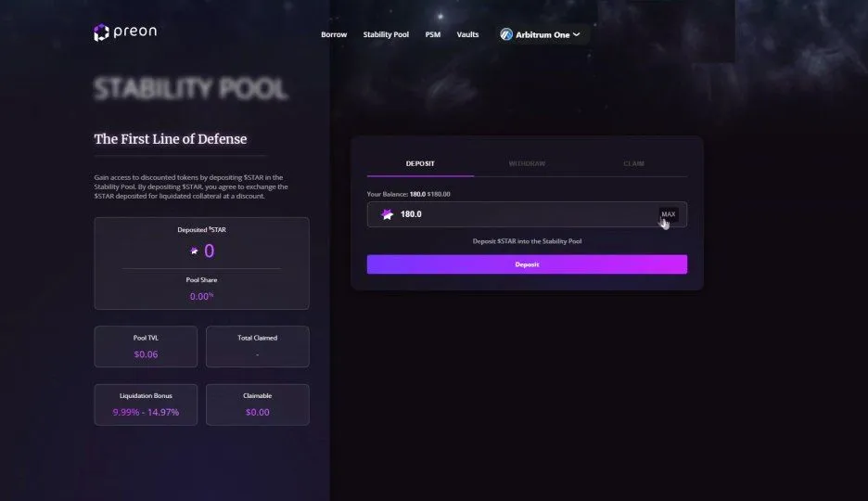
Task: Expand the Arbitrum One chevron arrow
Action: coord(576,34)
